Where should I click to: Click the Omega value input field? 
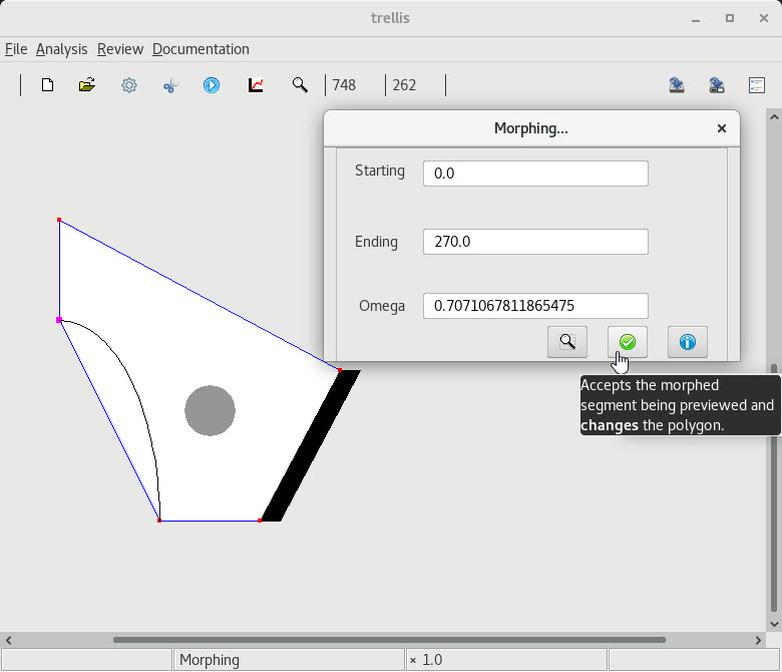tap(535, 306)
